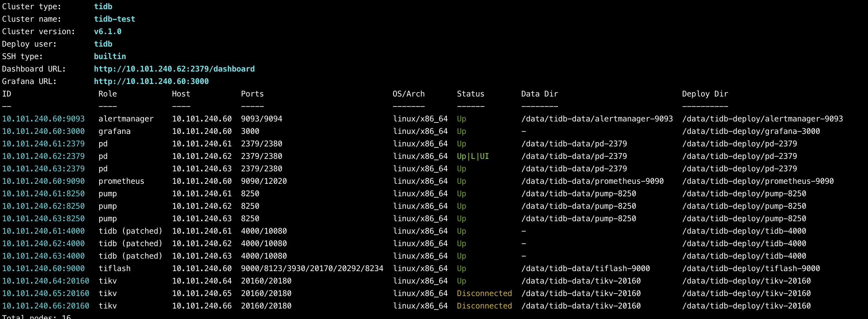Click linux/x86_64 in the alertmanager row
868x319 pixels.
pos(420,119)
